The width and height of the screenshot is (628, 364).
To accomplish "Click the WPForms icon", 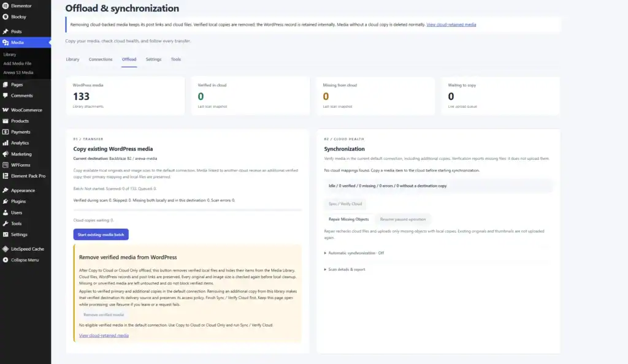I will coord(5,165).
